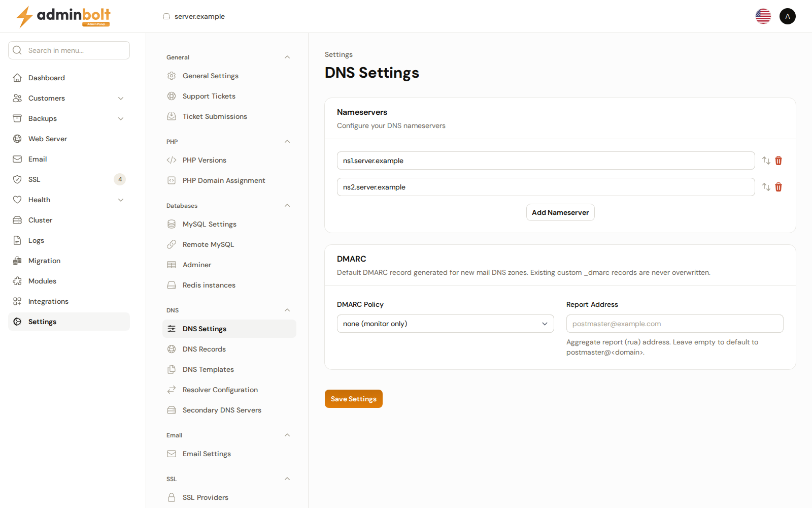
Task: Focus the Search in menu field
Action: pyautogui.click(x=69, y=50)
